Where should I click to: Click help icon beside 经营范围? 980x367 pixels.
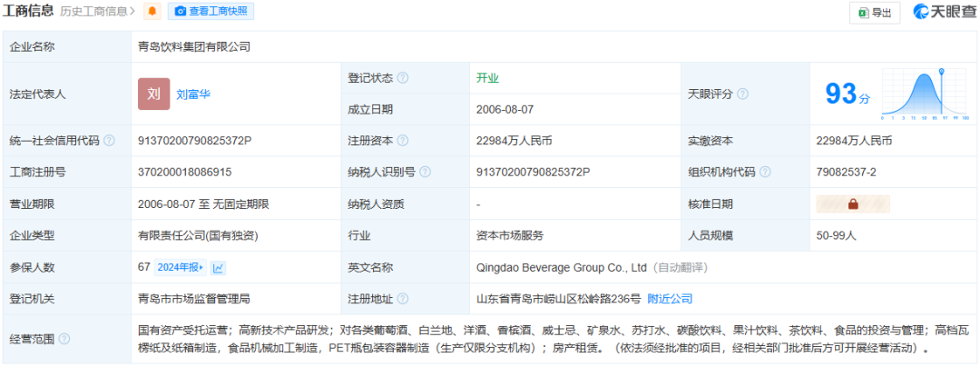click(64, 339)
